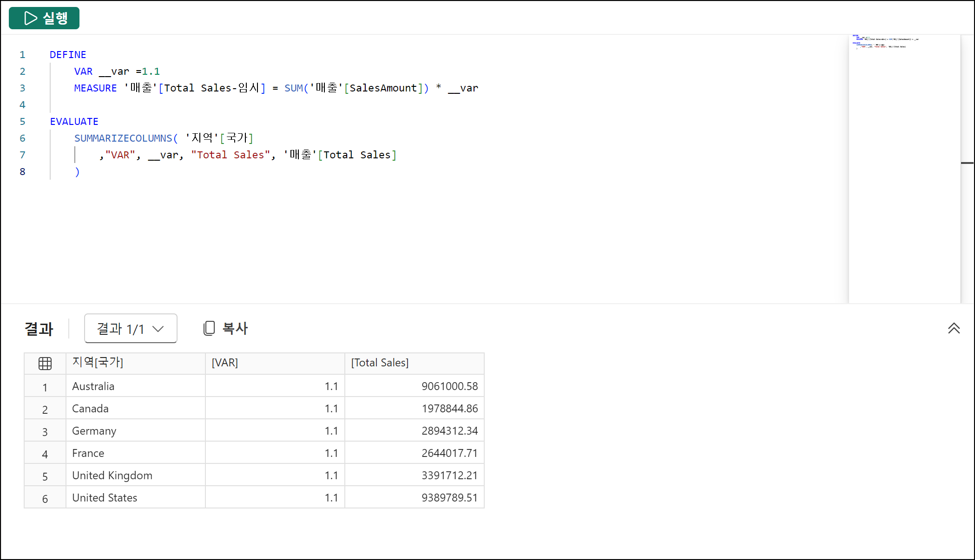Viewport: 975px width, 560px height.
Task: Click the editor vertical scrollbar marker
Action: coord(967,163)
